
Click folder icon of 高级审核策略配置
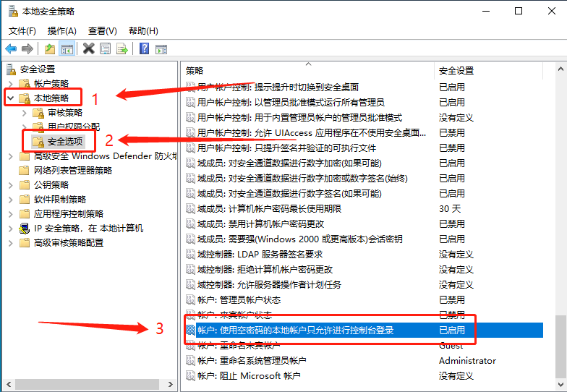pos(25,243)
